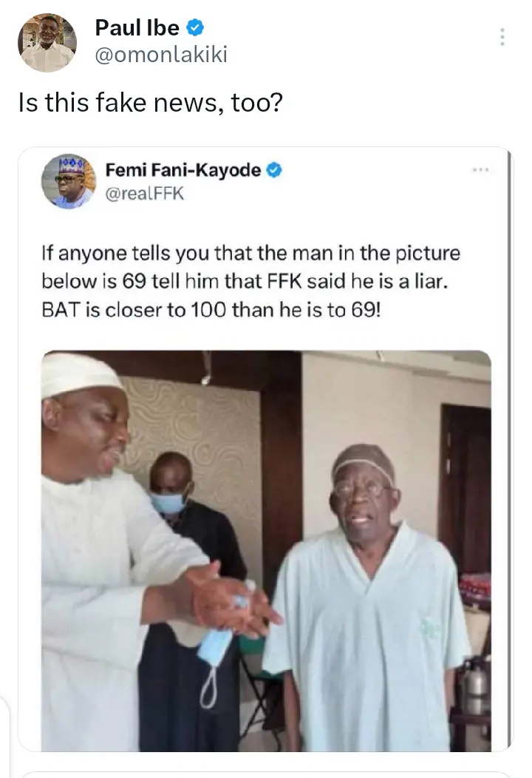This screenshot has width=532, height=778.
Task: Select the Femi Fani-Kayode display name
Action: click(183, 171)
